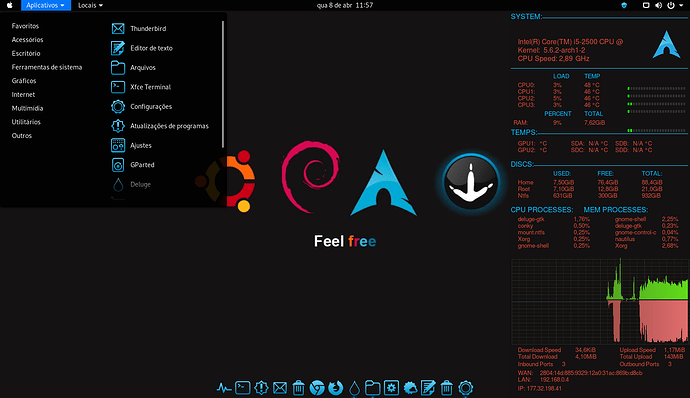Select the Acessórios category
This screenshot has height=398, width=690.
point(27,40)
